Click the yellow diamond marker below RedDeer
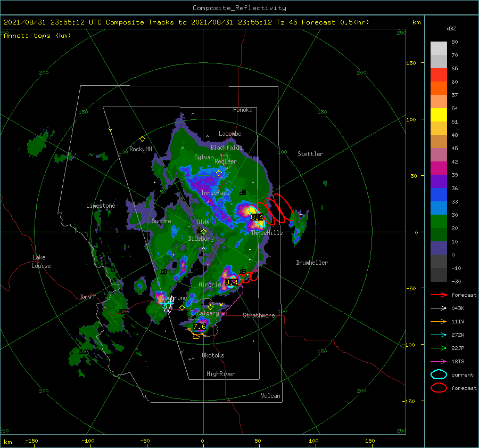 point(219,173)
